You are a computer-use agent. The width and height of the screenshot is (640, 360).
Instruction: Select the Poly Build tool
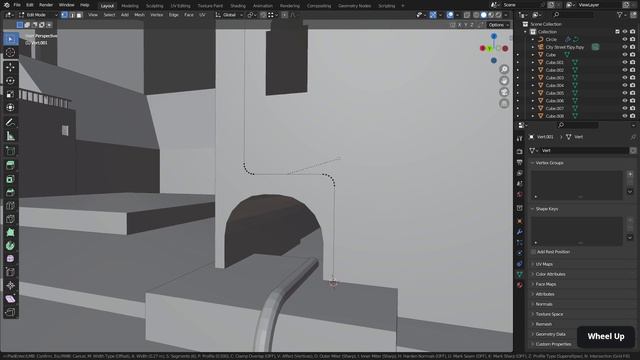11,232
